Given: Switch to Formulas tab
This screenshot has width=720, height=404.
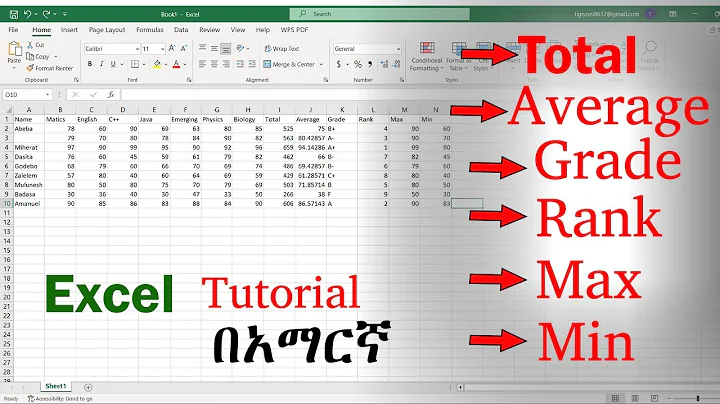Looking at the screenshot, I should (150, 30).
